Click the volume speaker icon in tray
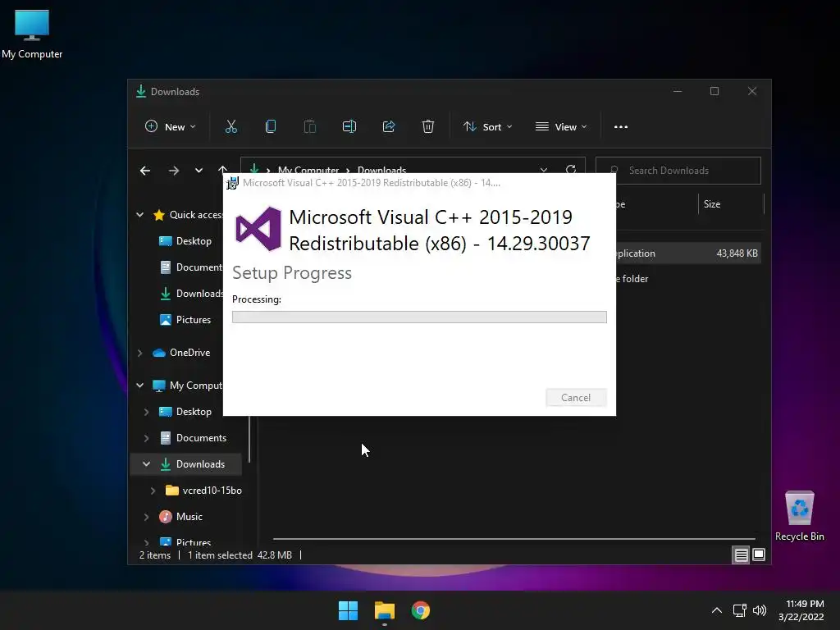 tap(759, 610)
